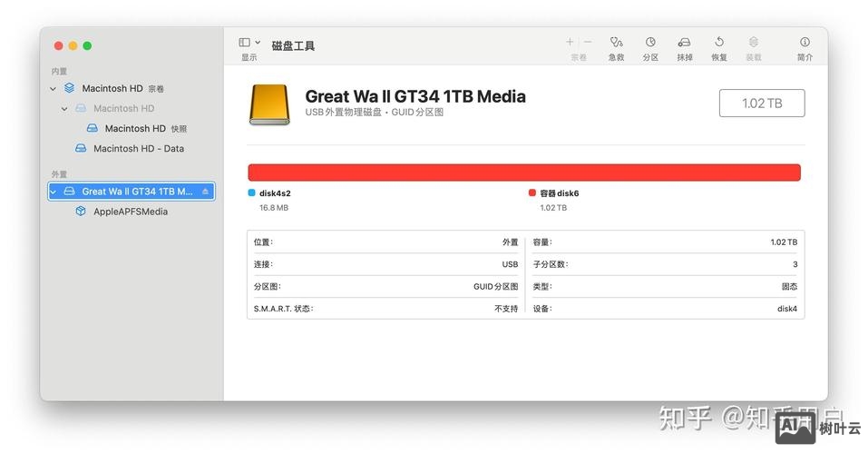Expand the display dropdown chevron in toolbar
868x454 pixels.
tap(258, 42)
